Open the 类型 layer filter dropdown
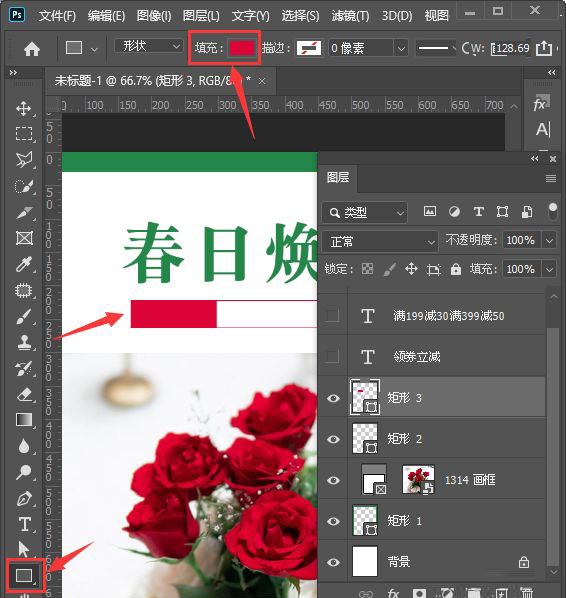The height and width of the screenshot is (598, 566). (365, 212)
